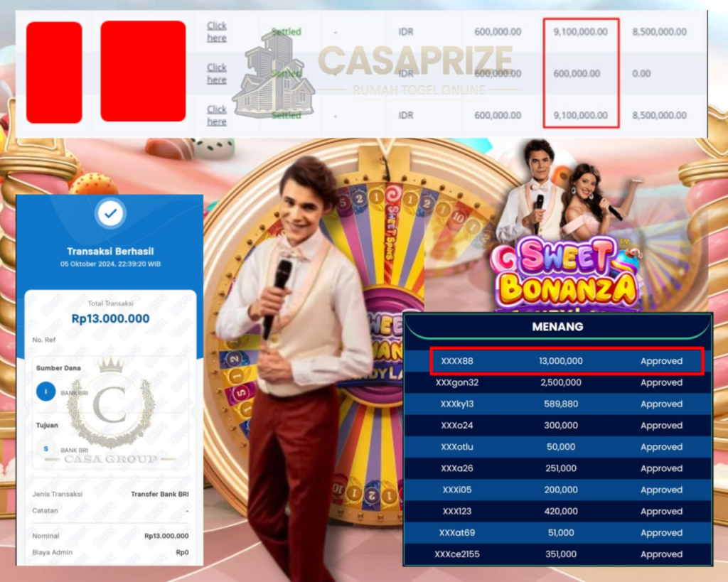Click the boxed 9,100,000.00 amount cell

(x=580, y=31)
